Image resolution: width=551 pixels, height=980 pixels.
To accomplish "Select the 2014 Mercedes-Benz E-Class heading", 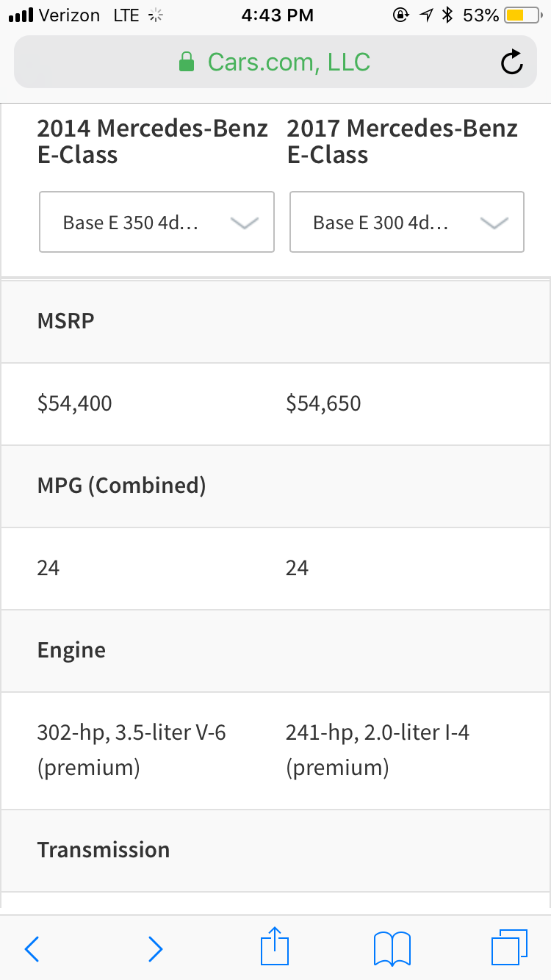I will click(153, 141).
